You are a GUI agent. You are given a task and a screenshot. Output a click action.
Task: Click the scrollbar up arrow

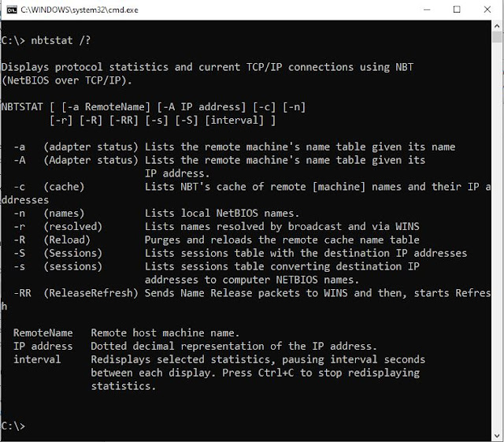point(497,26)
